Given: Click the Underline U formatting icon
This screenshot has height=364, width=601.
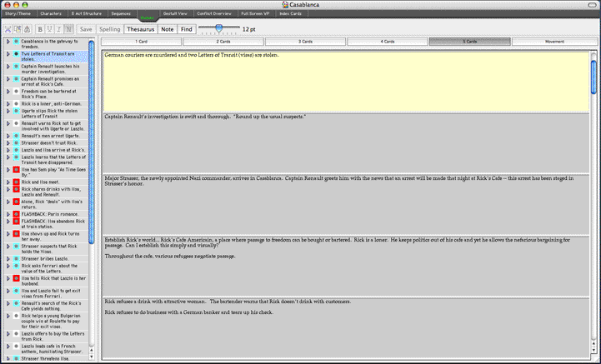Looking at the screenshot, I should [51, 29].
